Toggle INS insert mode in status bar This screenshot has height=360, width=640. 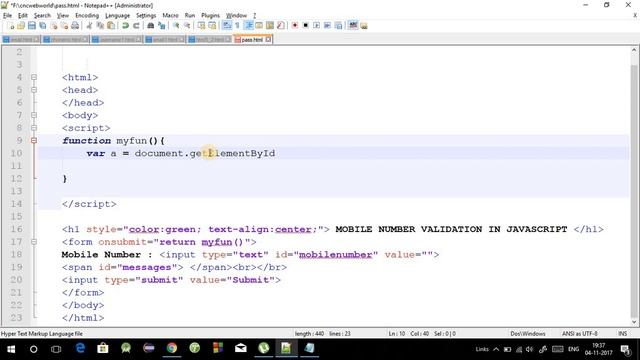click(622, 333)
